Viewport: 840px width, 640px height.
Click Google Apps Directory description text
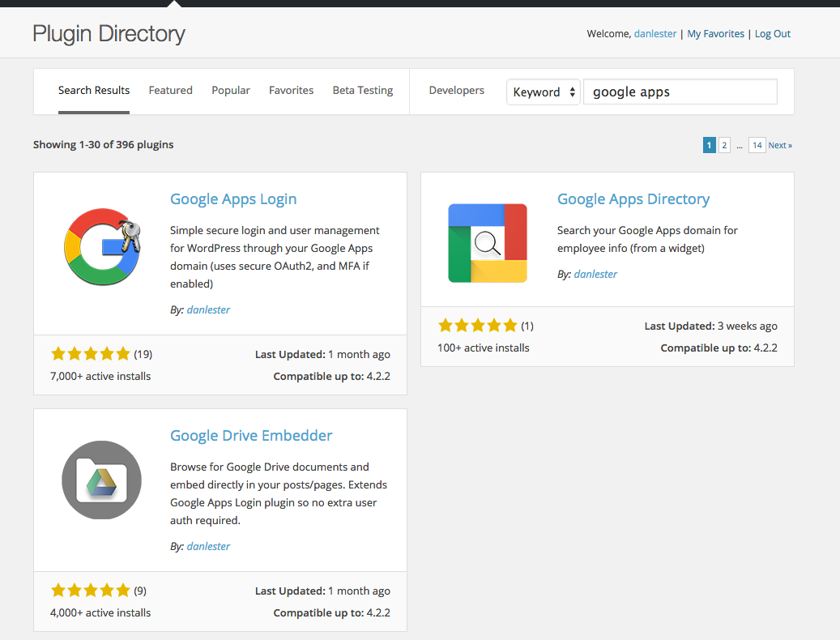click(x=647, y=240)
